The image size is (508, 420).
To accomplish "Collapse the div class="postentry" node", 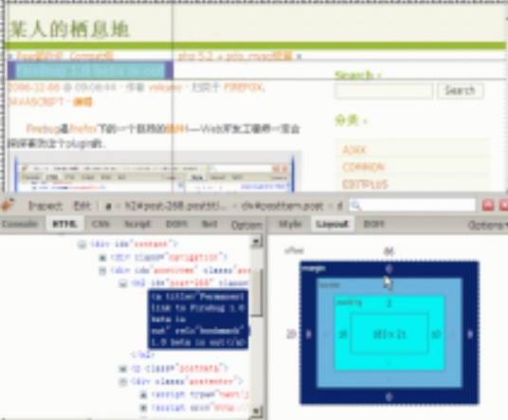I will point(123,381).
